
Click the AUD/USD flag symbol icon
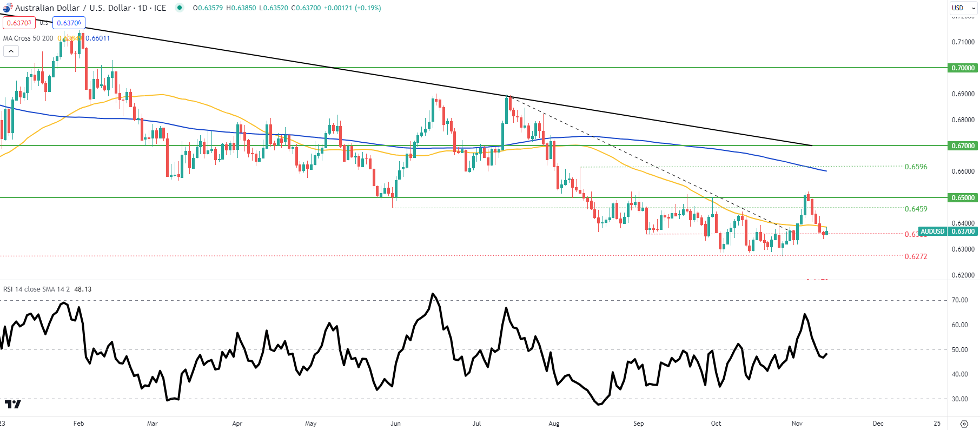pyautogui.click(x=8, y=8)
